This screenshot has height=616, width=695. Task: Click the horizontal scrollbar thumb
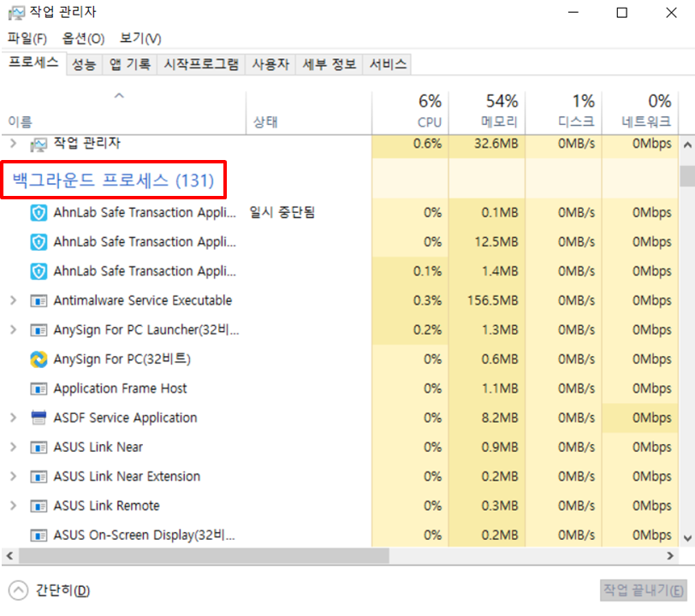point(204,556)
